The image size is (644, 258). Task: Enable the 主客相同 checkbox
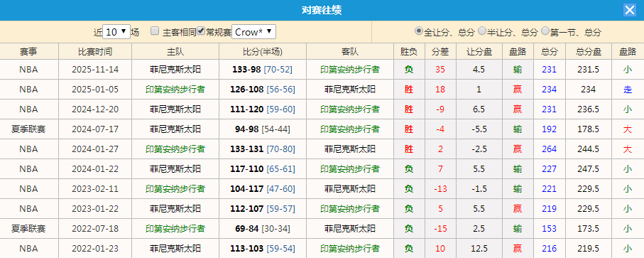pyautogui.click(x=155, y=31)
